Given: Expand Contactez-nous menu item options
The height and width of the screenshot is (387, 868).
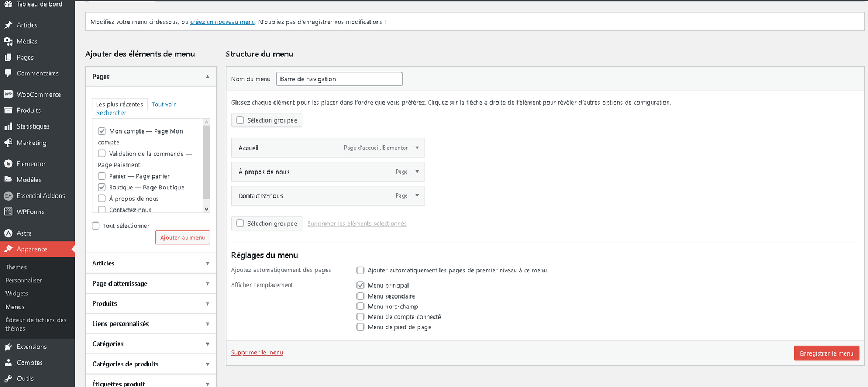Looking at the screenshot, I should pyautogui.click(x=417, y=195).
